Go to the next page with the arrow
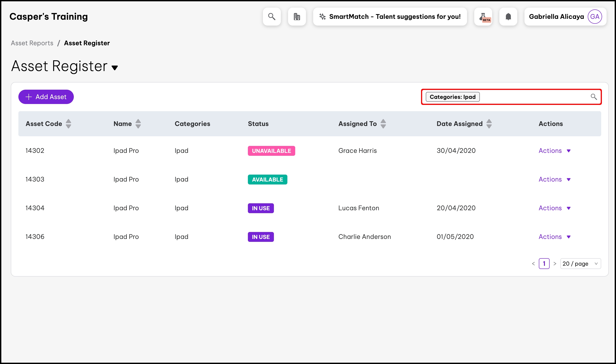616x364 pixels. tap(555, 264)
